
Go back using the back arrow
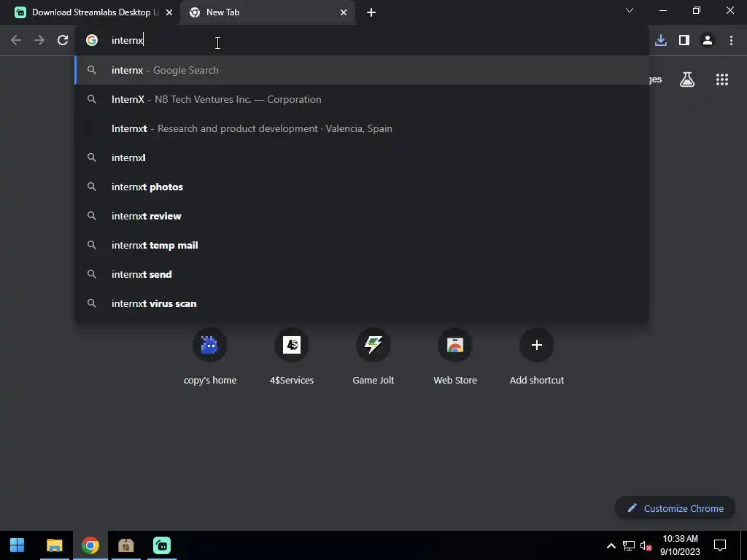(x=16, y=41)
